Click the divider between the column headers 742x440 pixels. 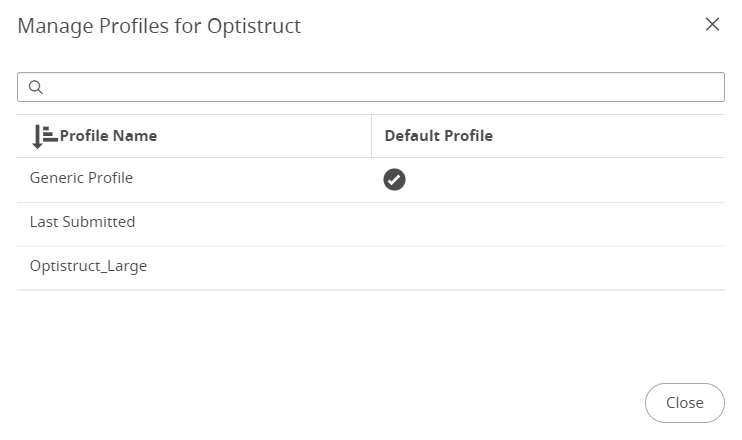pyautogui.click(x=371, y=136)
